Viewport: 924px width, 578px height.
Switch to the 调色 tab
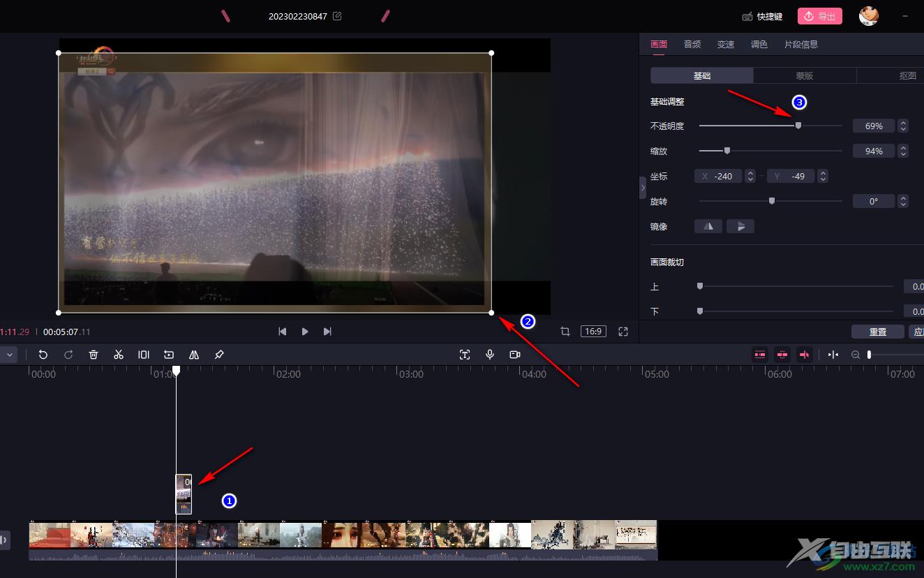point(759,44)
